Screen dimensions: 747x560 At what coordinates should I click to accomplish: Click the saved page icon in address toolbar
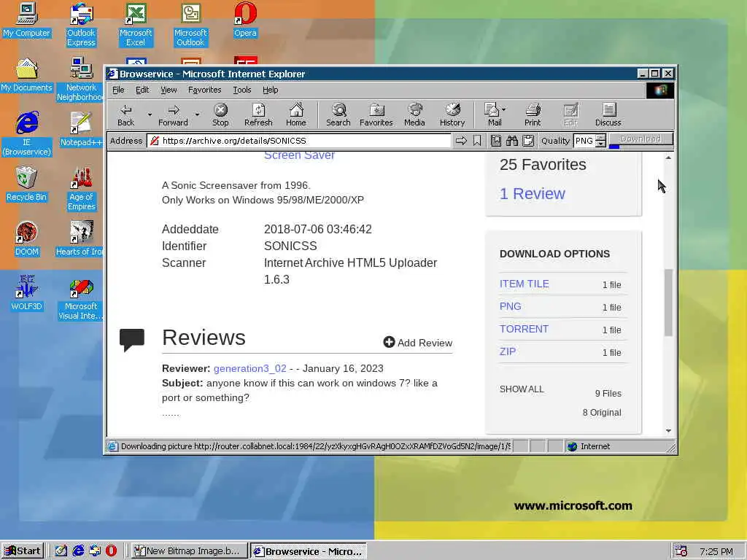pyautogui.click(x=496, y=141)
